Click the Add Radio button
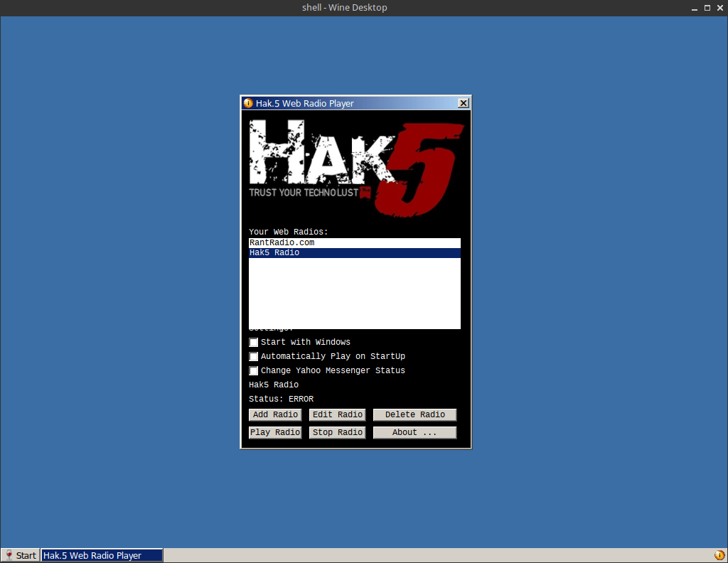 pos(275,414)
